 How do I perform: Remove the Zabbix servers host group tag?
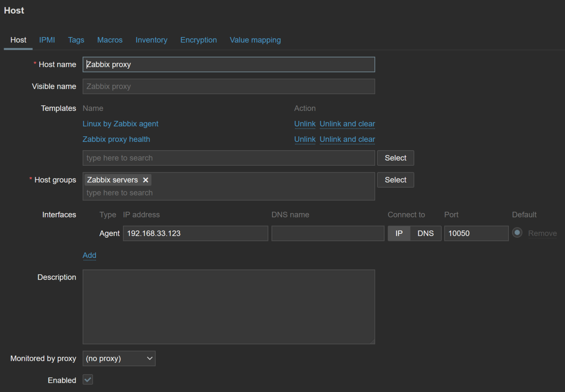(x=146, y=180)
